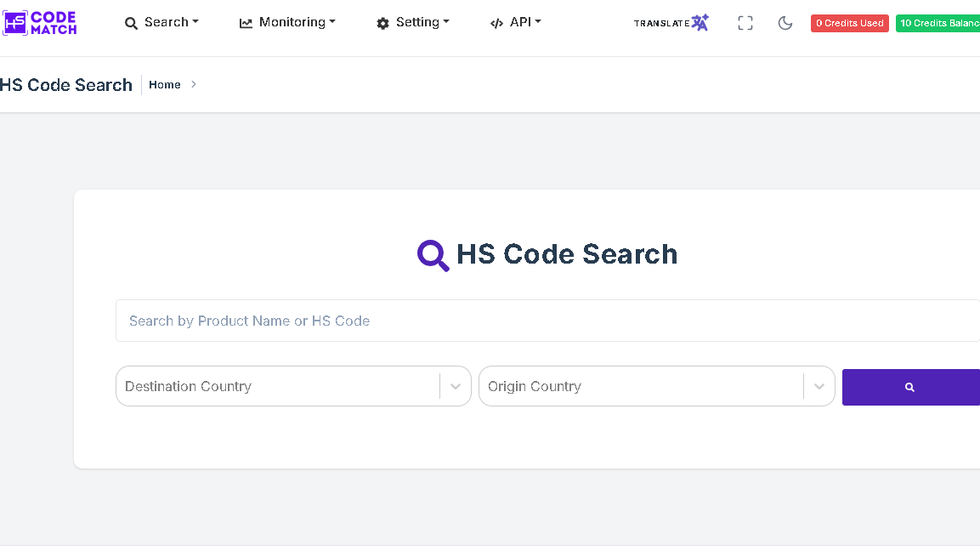Enter fullscreen with the expand icon
980x551 pixels.
[745, 23]
